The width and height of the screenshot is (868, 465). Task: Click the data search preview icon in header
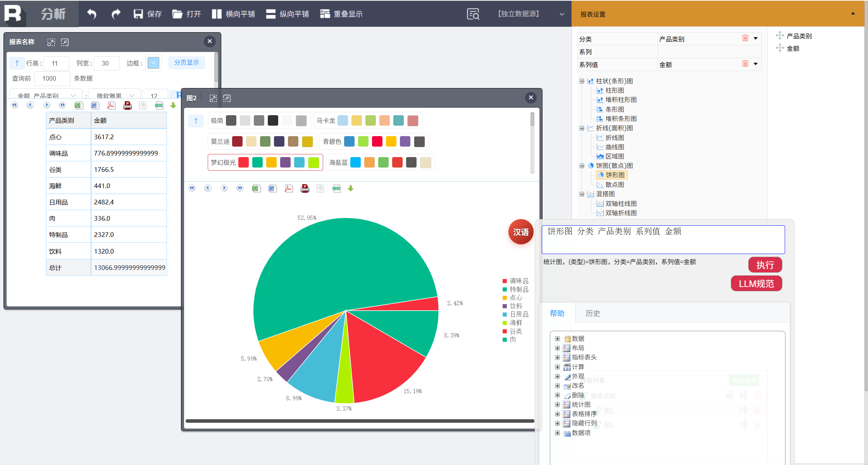473,14
